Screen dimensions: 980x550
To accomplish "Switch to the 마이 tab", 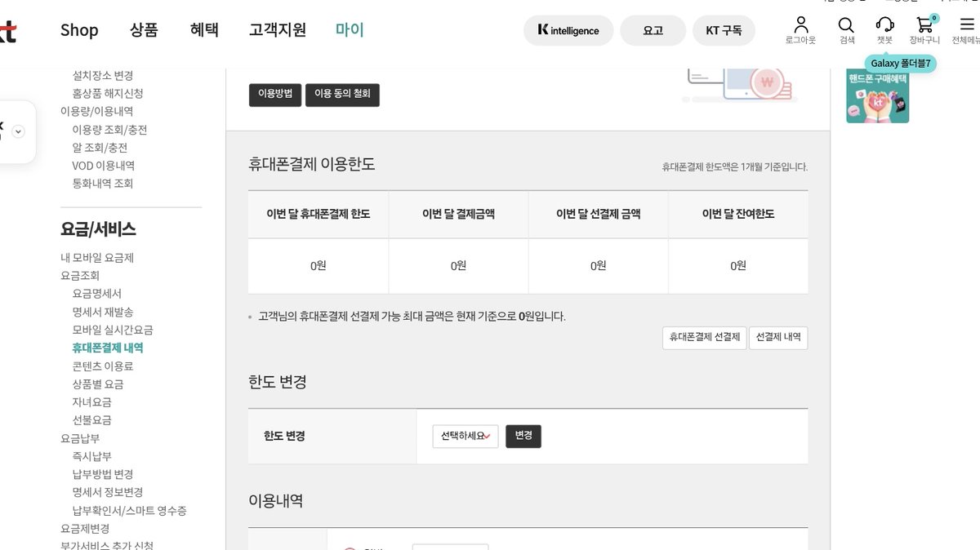I will pyautogui.click(x=350, y=30).
